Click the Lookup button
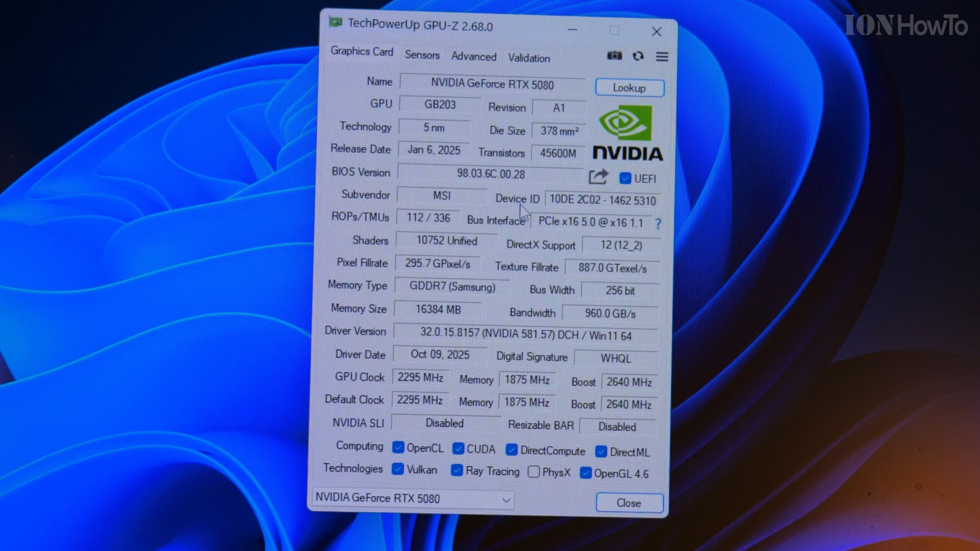The height and width of the screenshot is (551, 980). point(629,88)
